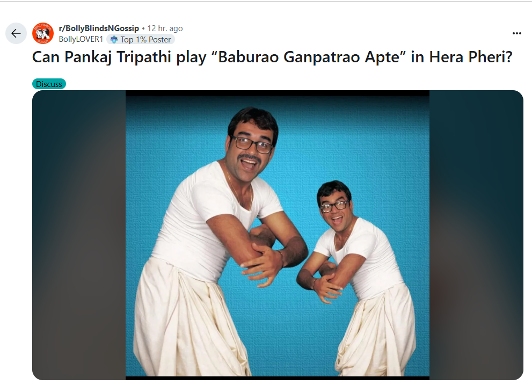Visit the r/BollyBlindsNGossip subreddit link
The width and height of the screenshot is (532, 392).
tap(99, 28)
